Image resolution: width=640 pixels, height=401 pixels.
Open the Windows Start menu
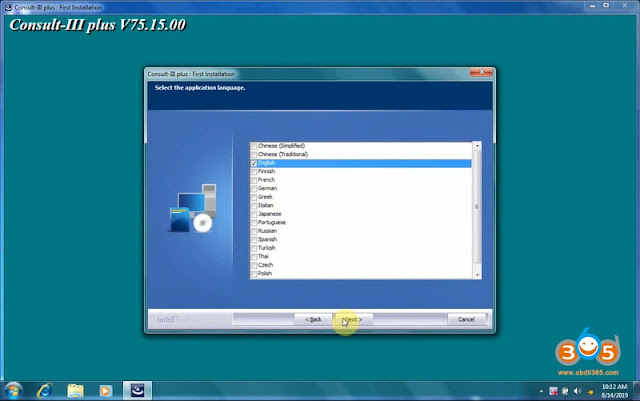pyautogui.click(x=13, y=391)
